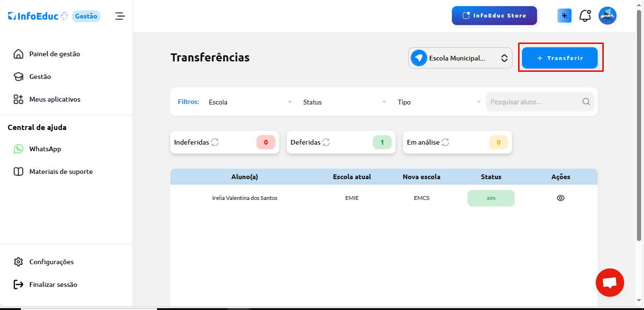644x310 pixels.
Task: Open the red chat support bubble
Action: 610,283
